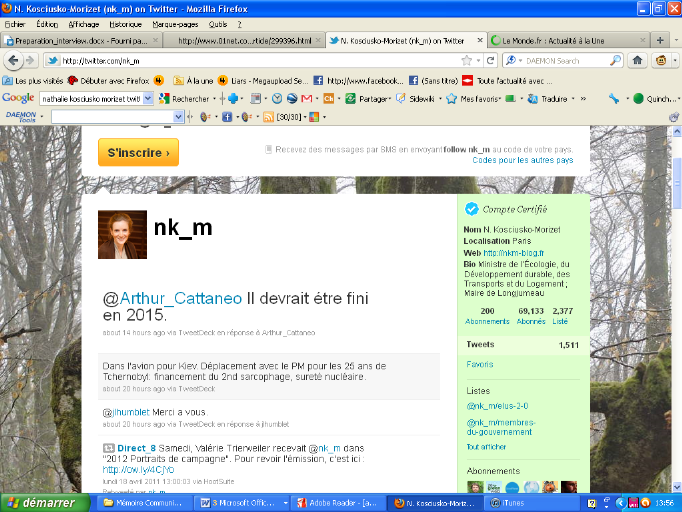Click the Mes favoris star icon

point(453,98)
